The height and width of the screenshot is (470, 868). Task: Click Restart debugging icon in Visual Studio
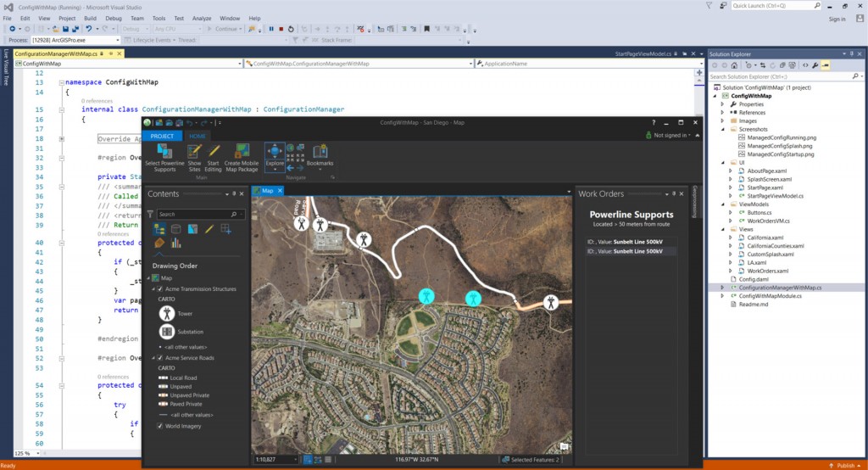tap(291, 29)
